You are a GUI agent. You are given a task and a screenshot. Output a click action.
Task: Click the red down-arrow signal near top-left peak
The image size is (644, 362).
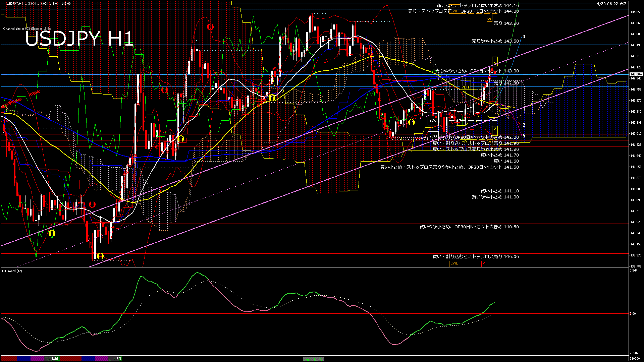tap(210, 27)
